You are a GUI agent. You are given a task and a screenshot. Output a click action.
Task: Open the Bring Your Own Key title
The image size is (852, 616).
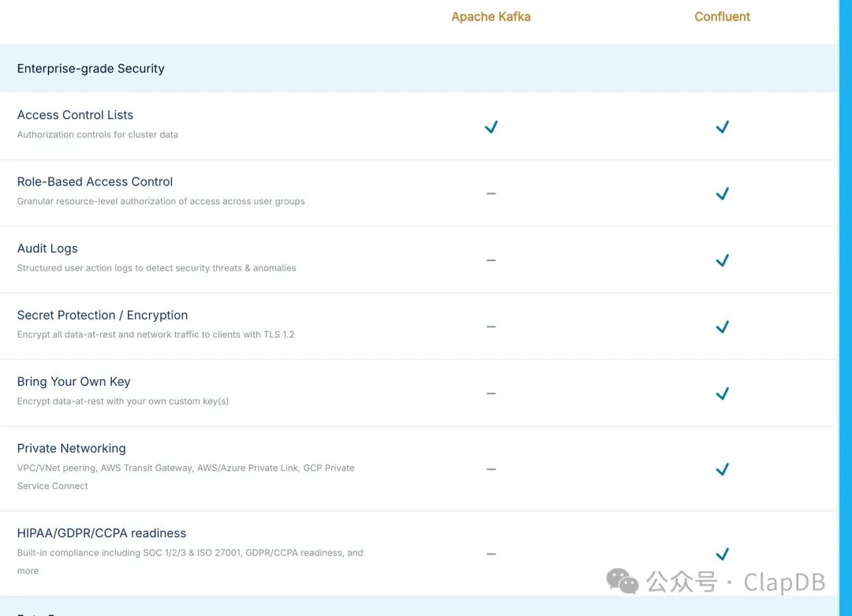[73, 382]
